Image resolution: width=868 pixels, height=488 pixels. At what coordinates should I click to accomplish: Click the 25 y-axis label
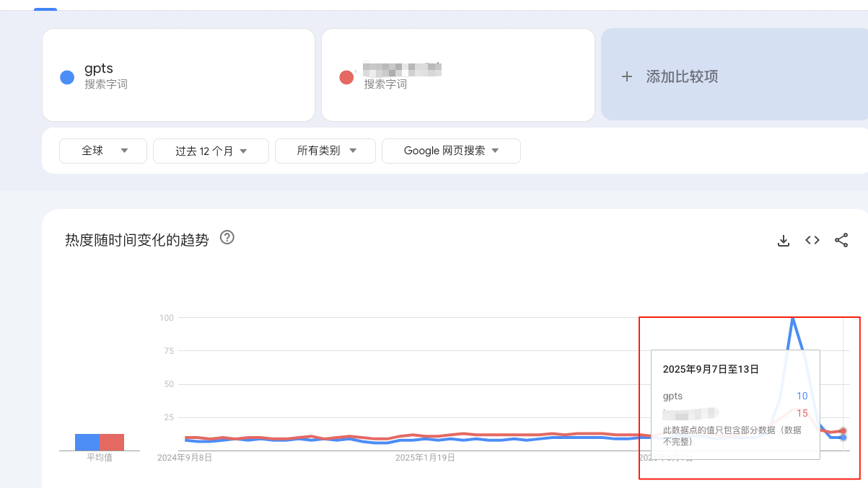[x=169, y=417]
